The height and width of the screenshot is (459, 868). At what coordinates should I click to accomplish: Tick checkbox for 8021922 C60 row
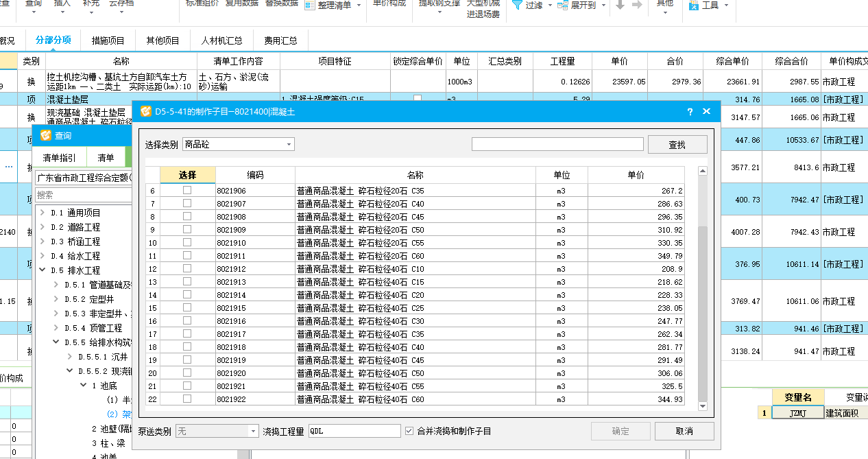coord(186,399)
